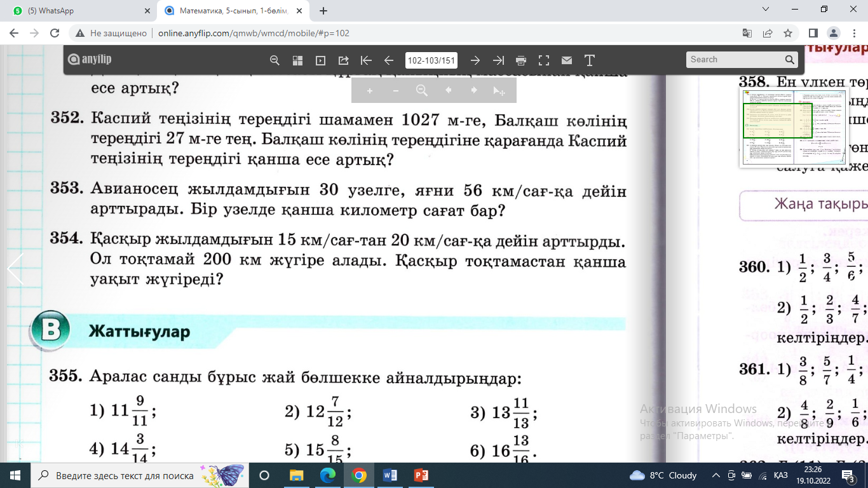Image resolution: width=868 pixels, height=488 pixels.
Task: Click the AnyFlip logo
Action: coord(89,60)
